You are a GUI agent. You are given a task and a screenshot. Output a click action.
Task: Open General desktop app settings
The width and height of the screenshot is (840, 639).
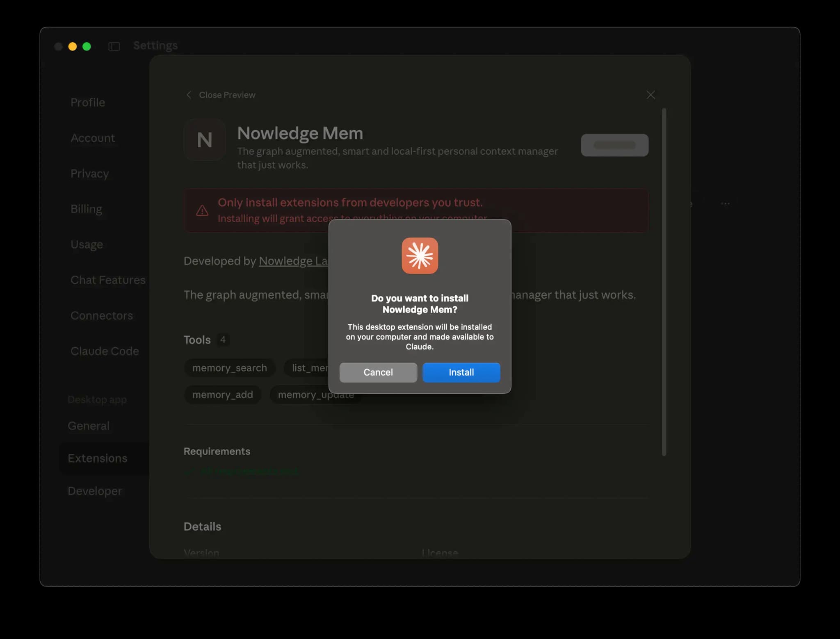[x=88, y=426]
